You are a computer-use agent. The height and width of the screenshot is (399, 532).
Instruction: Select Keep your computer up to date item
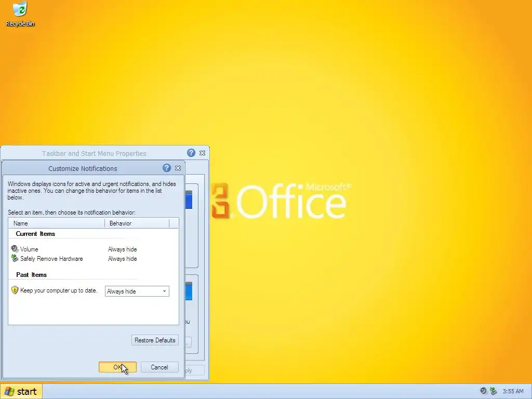click(x=59, y=290)
